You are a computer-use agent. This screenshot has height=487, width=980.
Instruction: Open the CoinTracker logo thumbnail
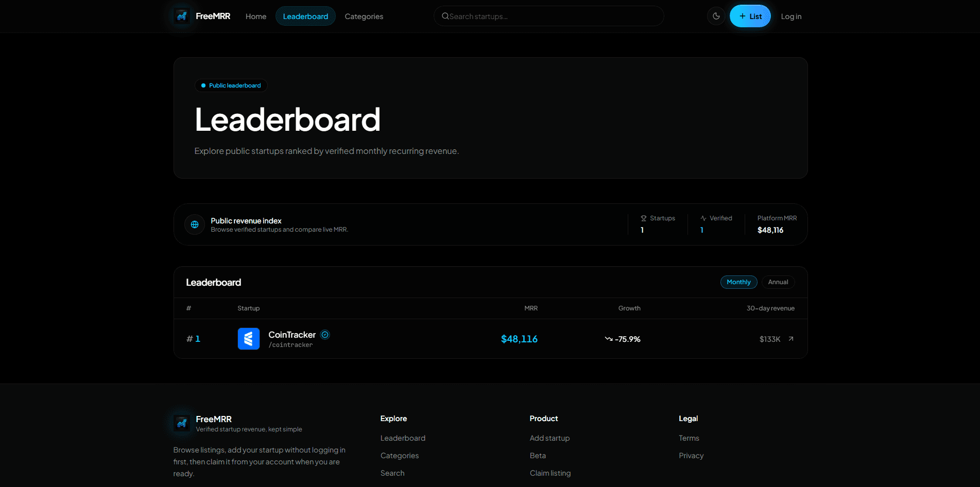tap(249, 339)
